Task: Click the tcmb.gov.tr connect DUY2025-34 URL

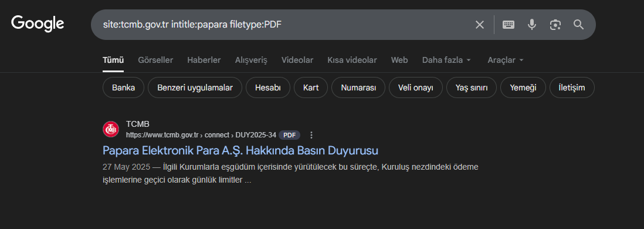Action: click(x=201, y=135)
